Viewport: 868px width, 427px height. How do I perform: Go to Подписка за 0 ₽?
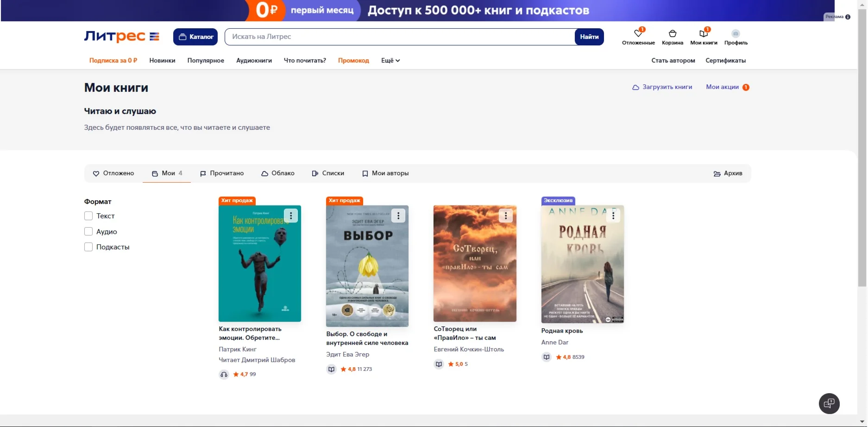click(113, 60)
